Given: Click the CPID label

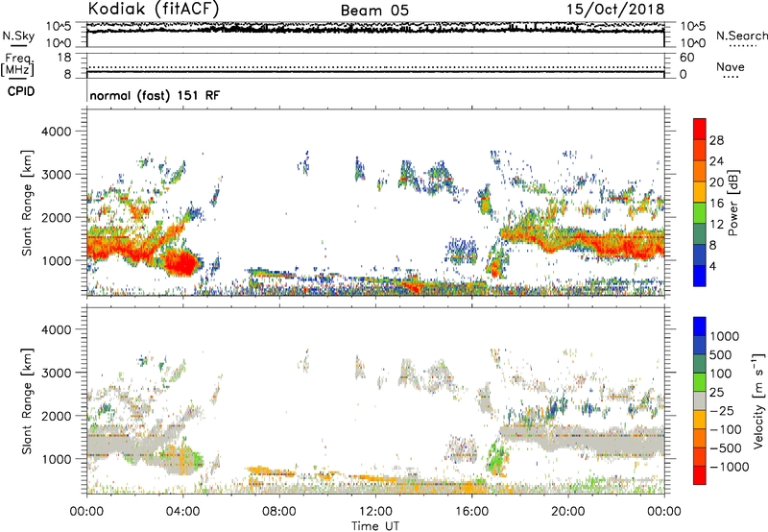Looking at the screenshot, I should (x=21, y=91).
